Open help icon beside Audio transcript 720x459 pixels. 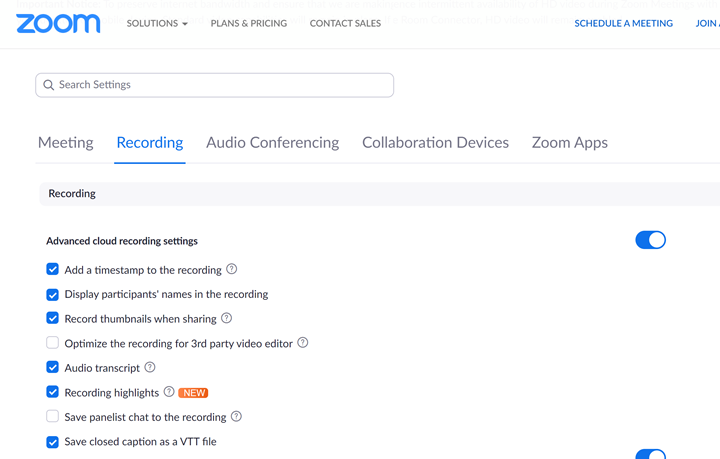coord(150,367)
